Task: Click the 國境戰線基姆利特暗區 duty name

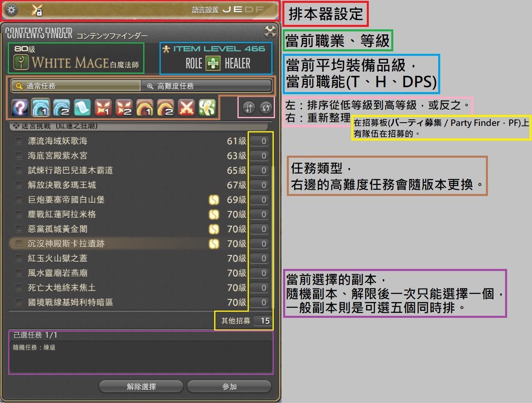Action: pos(70,302)
